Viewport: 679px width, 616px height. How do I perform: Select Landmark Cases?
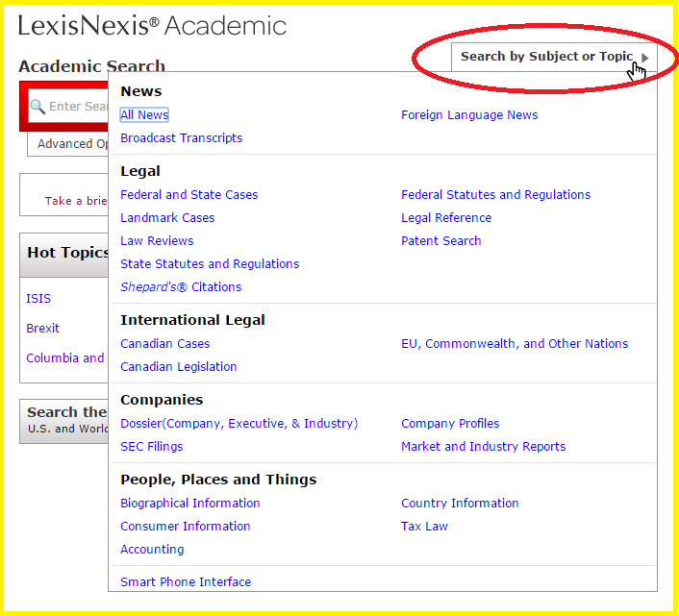[x=167, y=217]
